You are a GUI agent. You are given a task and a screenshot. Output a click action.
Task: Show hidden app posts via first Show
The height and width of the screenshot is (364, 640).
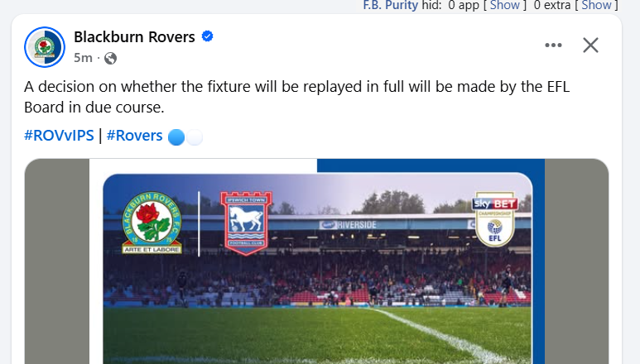tap(505, 5)
